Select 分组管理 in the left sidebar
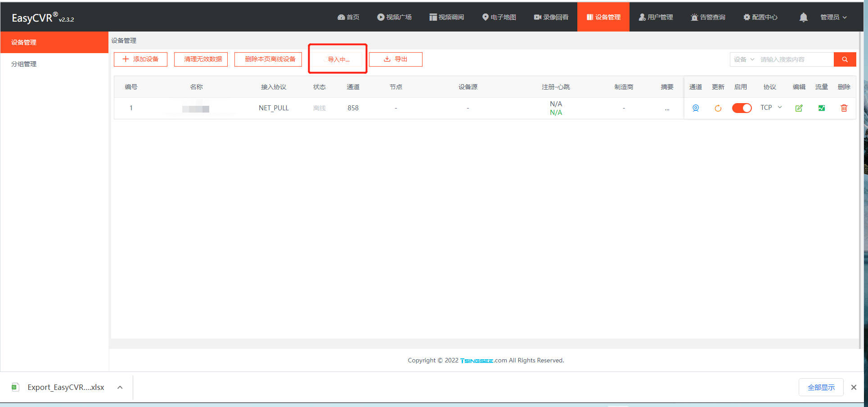 pyautogui.click(x=54, y=64)
